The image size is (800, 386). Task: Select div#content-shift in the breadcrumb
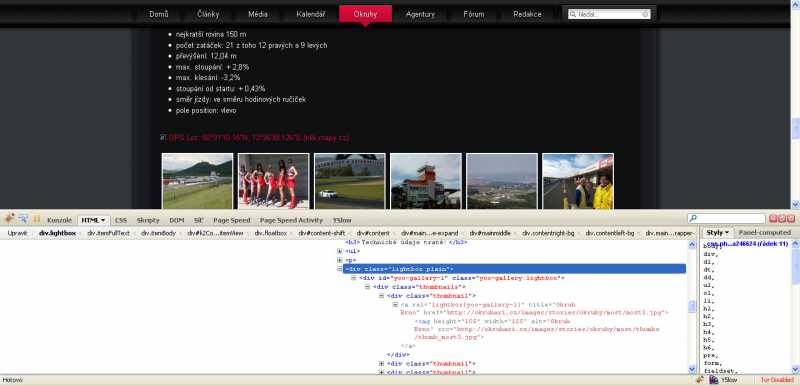[x=321, y=233]
